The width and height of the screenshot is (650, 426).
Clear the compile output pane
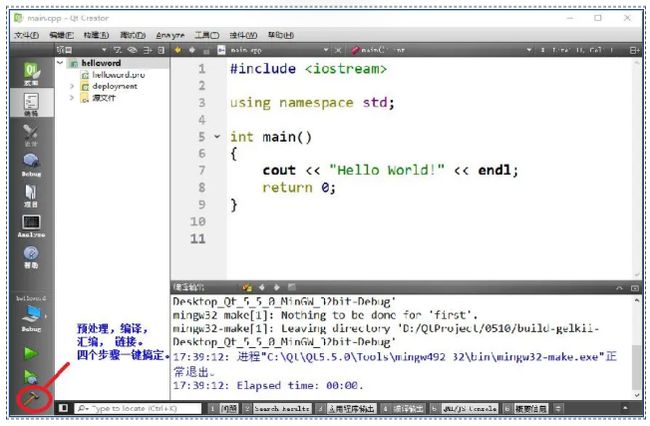click(247, 287)
